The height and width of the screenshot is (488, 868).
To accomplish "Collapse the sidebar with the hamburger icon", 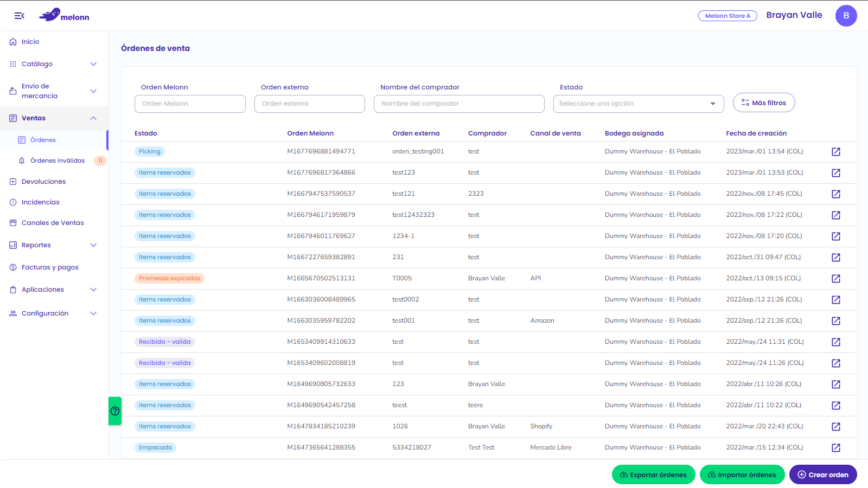I will [x=20, y=16].
